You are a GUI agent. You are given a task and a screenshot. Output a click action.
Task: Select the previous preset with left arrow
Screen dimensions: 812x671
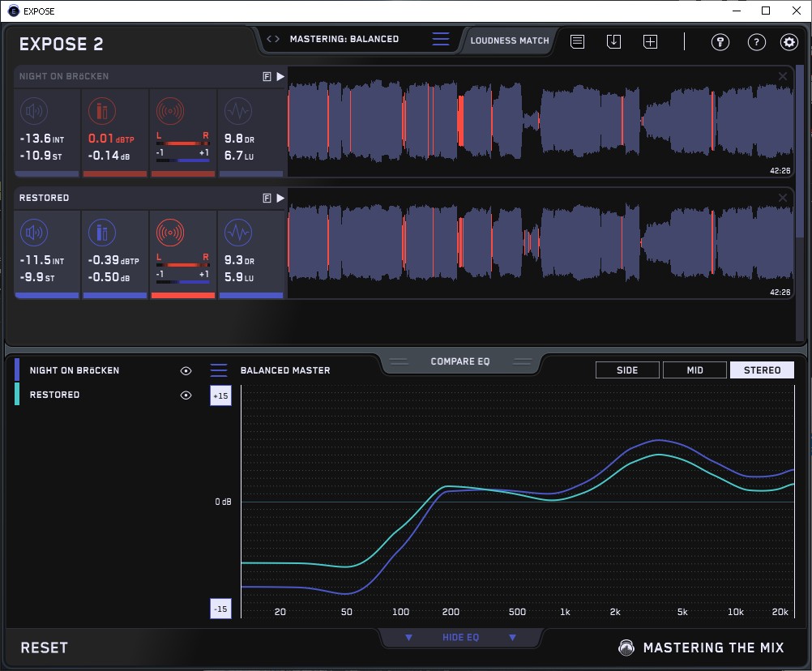(x=269, y=39)
